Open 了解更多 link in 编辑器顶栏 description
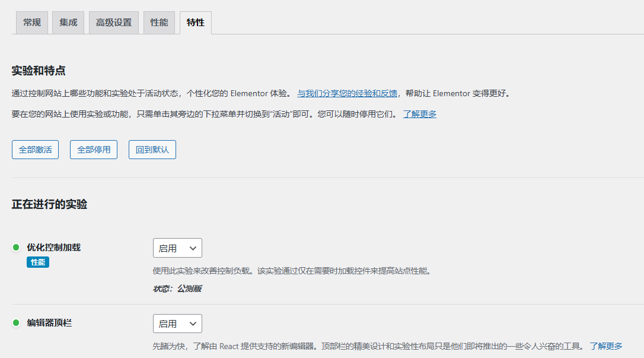Screen dimensions: 644x358 [x=605, y=346]
